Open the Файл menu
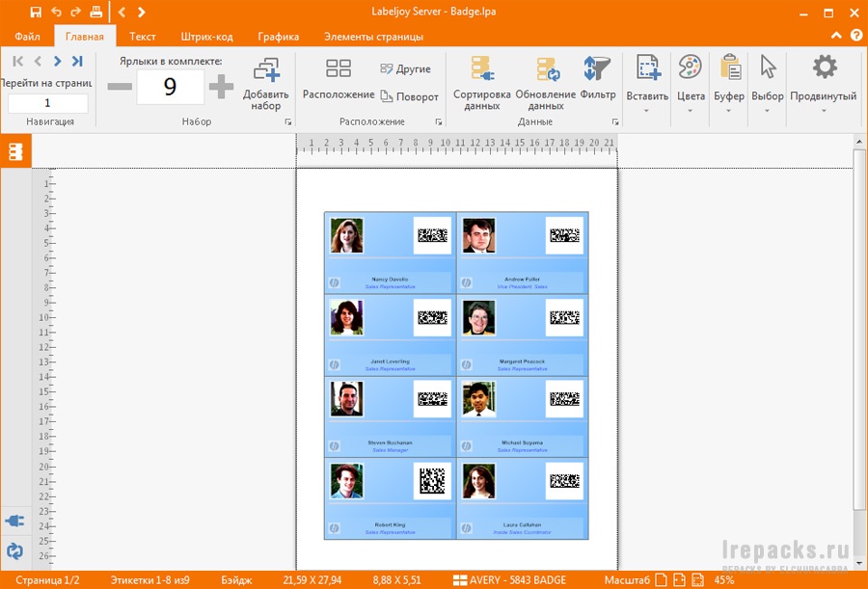Image resolution: width=868 pixels, height=589 pixels. (x=27, y=37)
